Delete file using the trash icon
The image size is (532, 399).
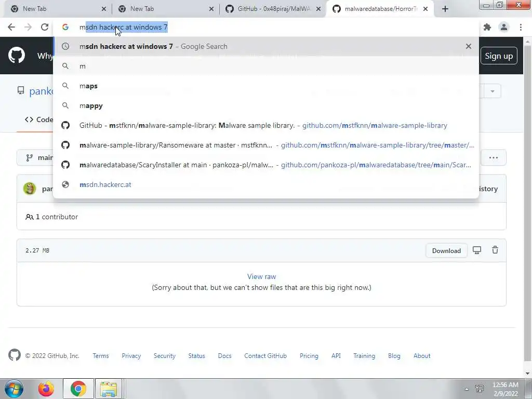point(495,250)
